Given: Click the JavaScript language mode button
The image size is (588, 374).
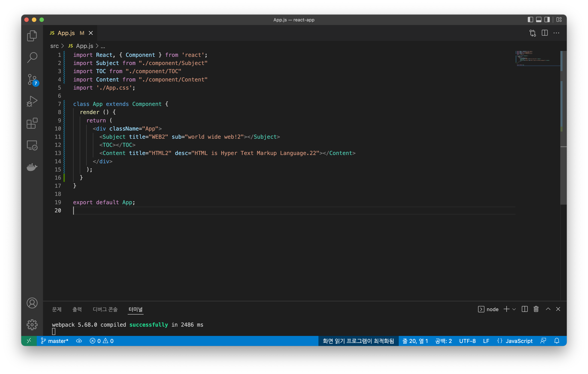Looking at the screenshot, I should [519, 341].
